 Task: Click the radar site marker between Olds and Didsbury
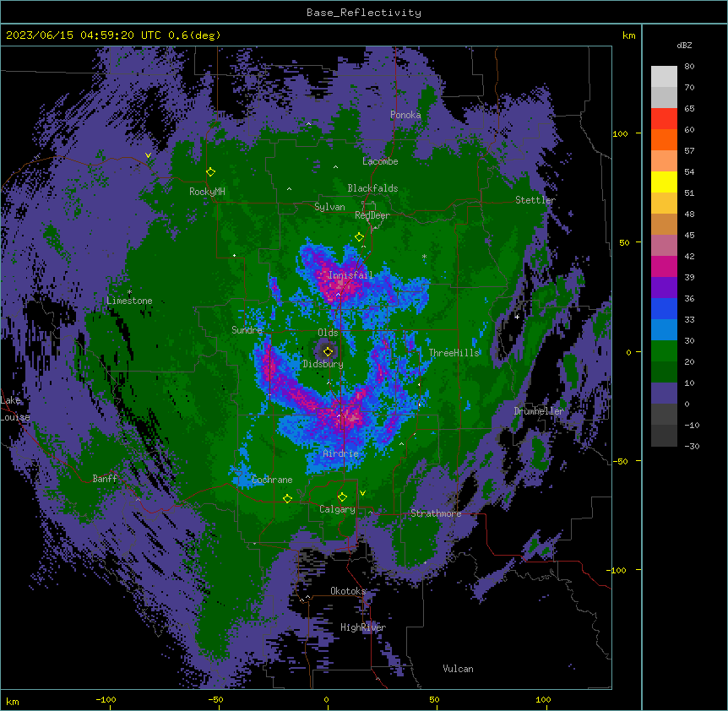point(328,351)
